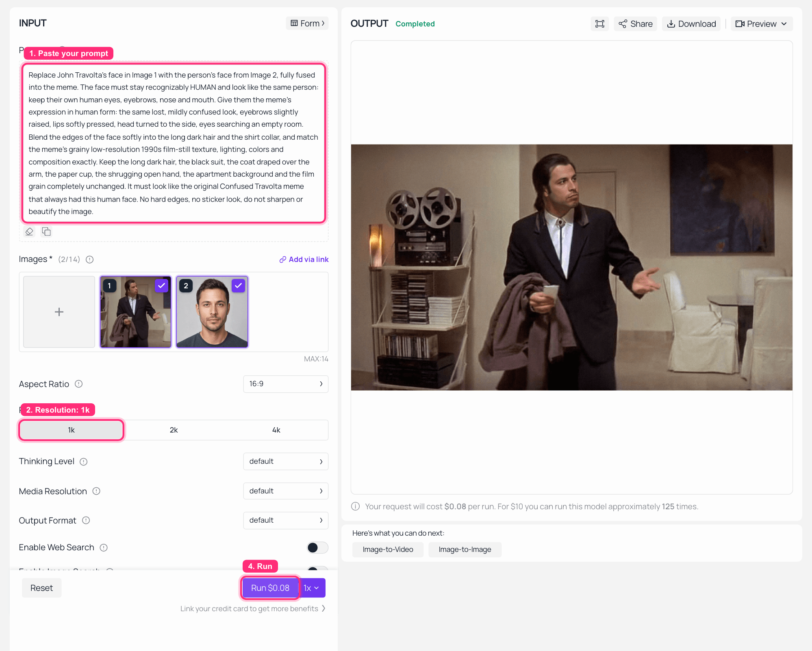The width and height of the screenshot is (812, 651).
Task: Open the Preview dropdown button
Action: coord(761,24)
